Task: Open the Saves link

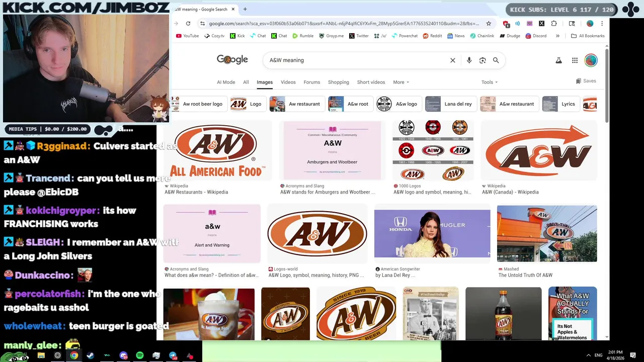Action: point(586,81)
